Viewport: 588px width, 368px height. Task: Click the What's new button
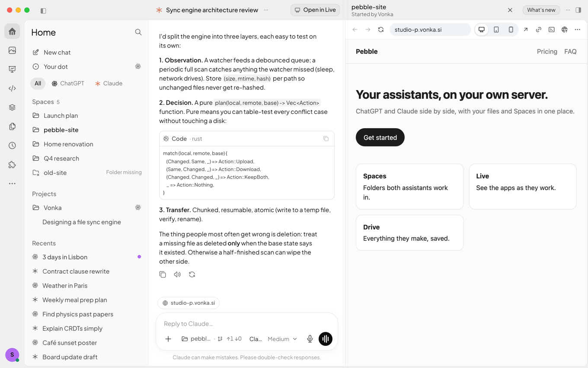click(x=541, y=10)
